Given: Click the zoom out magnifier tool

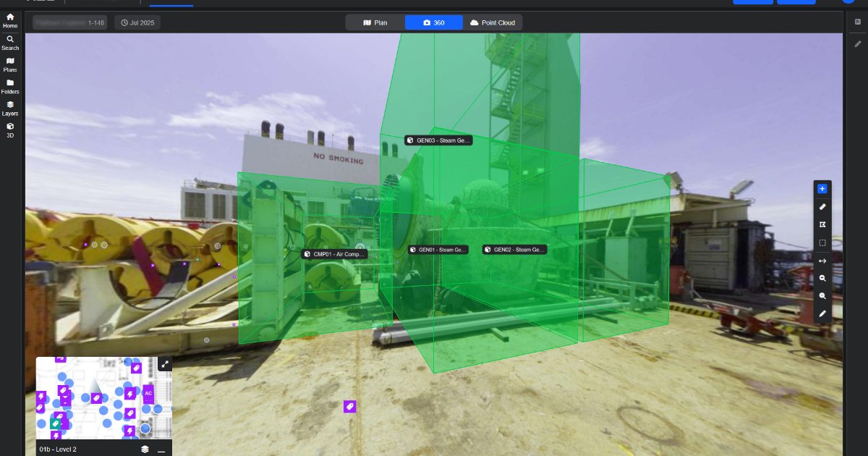Looking at the screenshot, I should (822, 296).
